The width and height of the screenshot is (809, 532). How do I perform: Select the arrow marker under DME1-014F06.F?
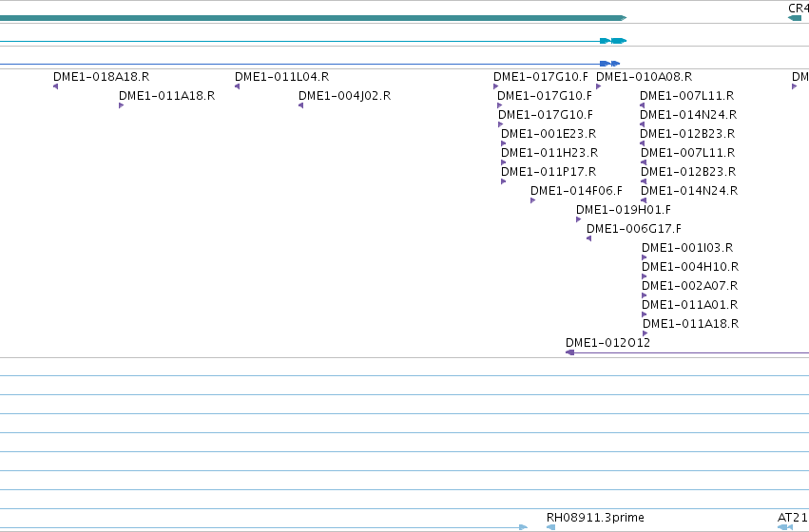(x=533, y=201)
